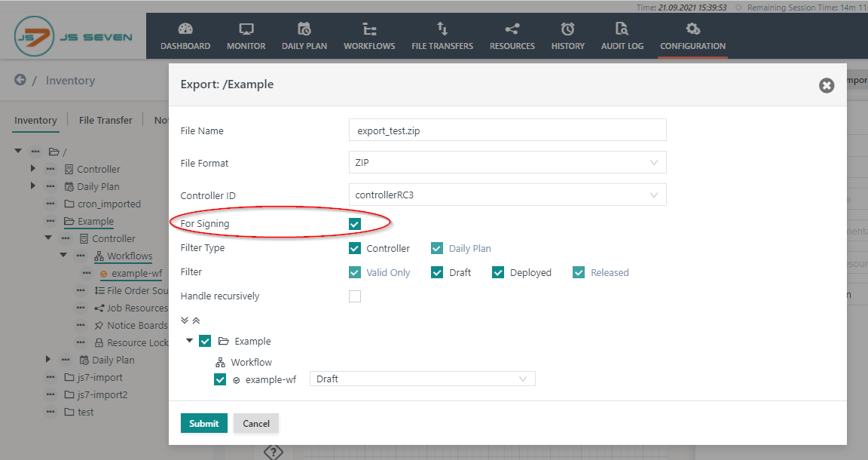
Task: Toggle the Controller filter type checkbox
Action: tap(355, 248)
